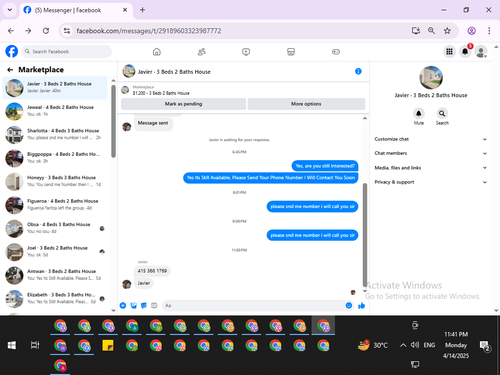The height and width of the screenshot is (375, 500).
Task: Expand Media, files and links section
Action: pos(430,168)
